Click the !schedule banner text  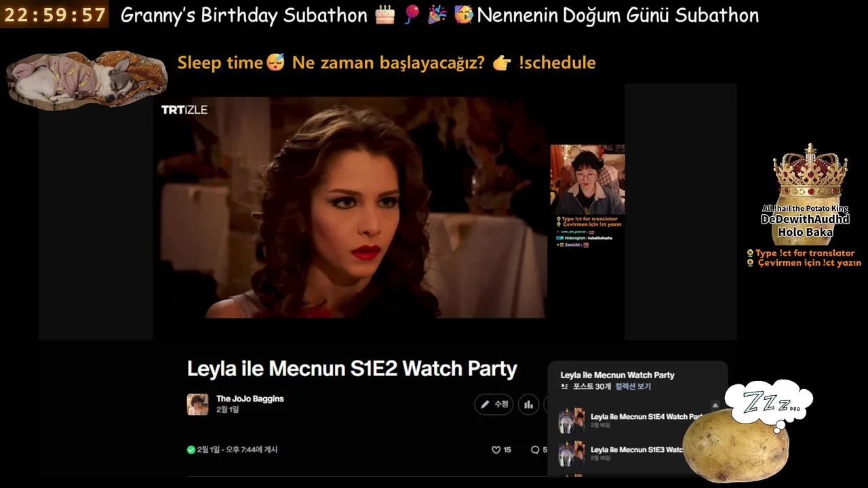point(557,62)
